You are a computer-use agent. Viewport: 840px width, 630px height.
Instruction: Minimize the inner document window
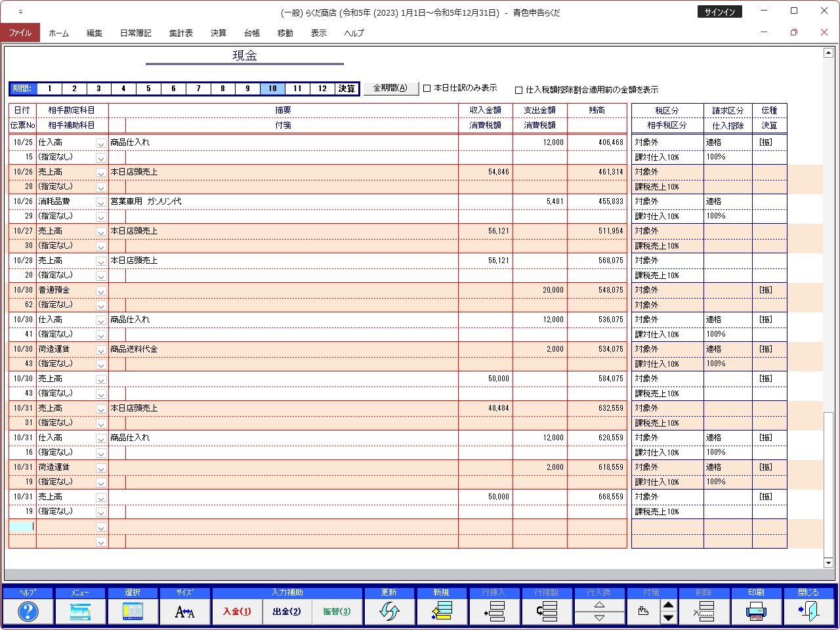(764, 32)
